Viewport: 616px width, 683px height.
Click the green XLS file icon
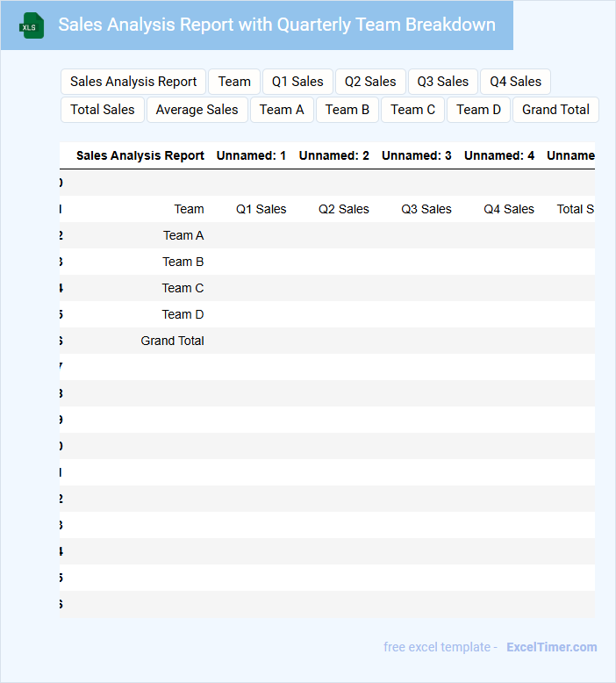tap(32, 25)
